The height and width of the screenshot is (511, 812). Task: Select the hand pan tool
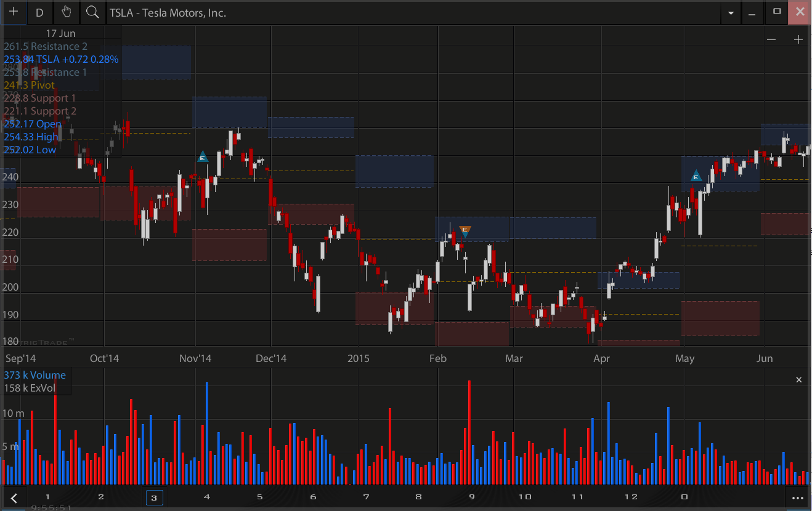click(x=66, y=12)
